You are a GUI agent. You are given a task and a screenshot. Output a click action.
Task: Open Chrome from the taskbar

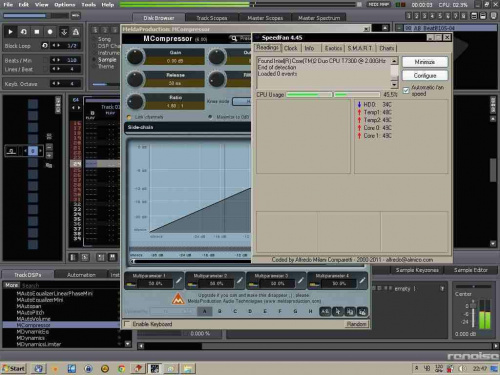click(122, 368)
